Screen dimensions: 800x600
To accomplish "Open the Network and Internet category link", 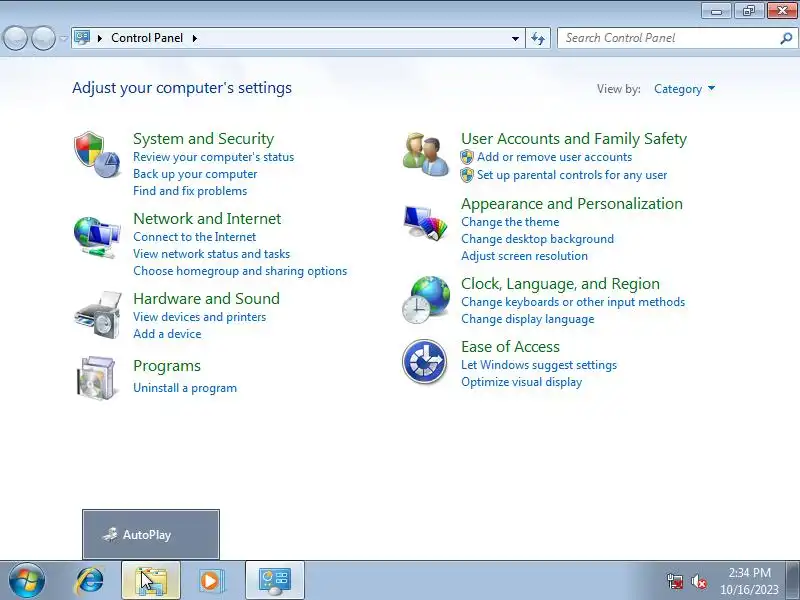I will 207,218.
